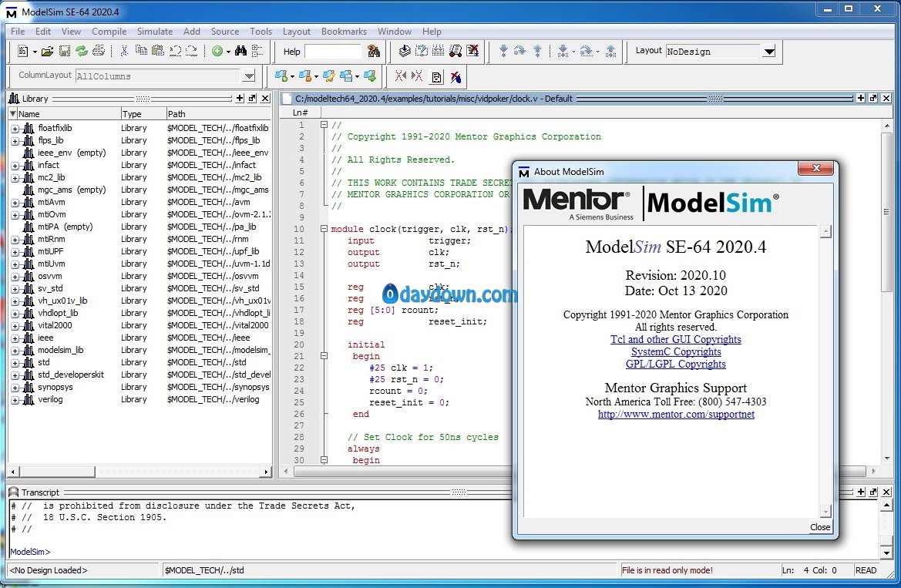Click the Cut scissors icon
This screenshot has height=588, width=901.
123,51
